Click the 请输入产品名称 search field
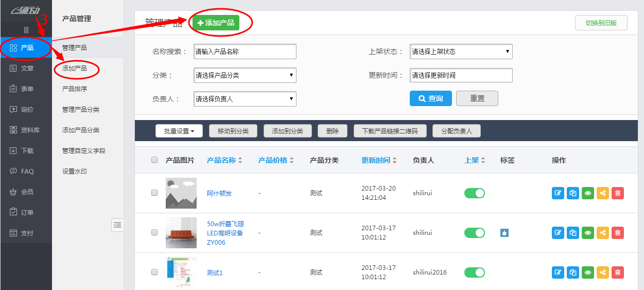The image size is (644, 290). coord(245,52)
